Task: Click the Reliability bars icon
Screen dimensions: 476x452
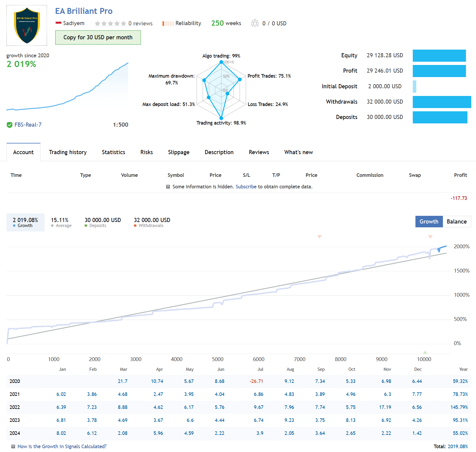Action: coord(168,23)
